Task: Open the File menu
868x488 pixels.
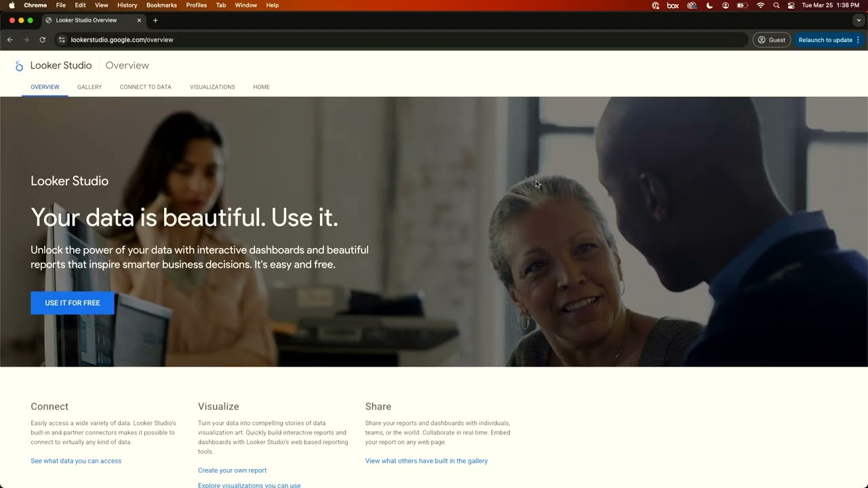Action: pos(61,5)
